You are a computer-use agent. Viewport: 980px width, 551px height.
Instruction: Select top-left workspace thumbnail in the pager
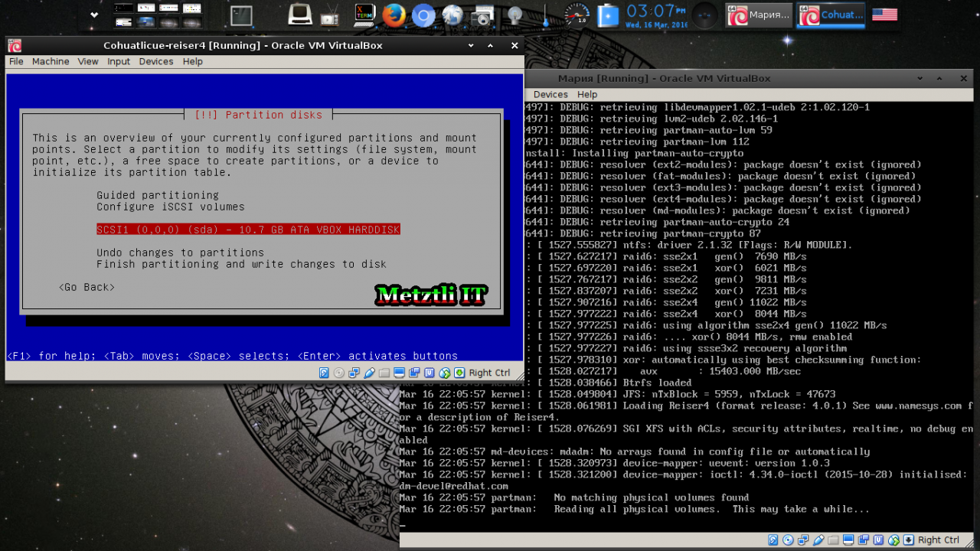123,8
